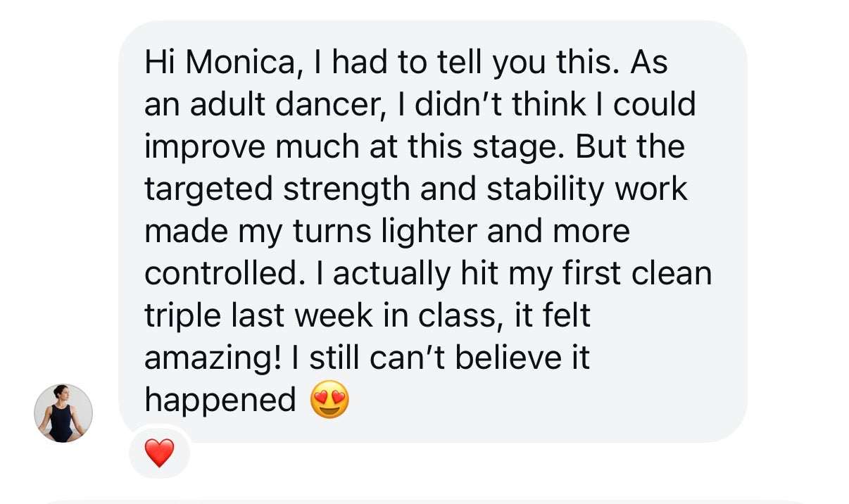Click the phrase "still can't believe it"

449,358
